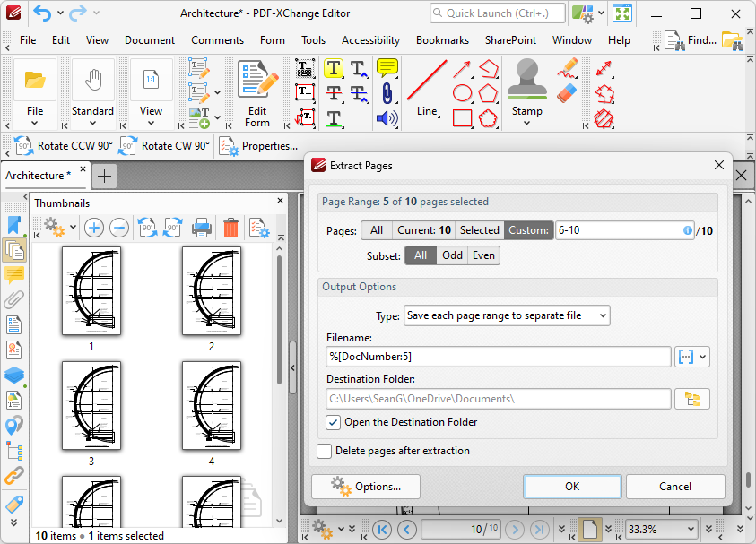Click the Print pages icon in Thumbnails
The image size is (756, 544).
click(x=202, y=228)
